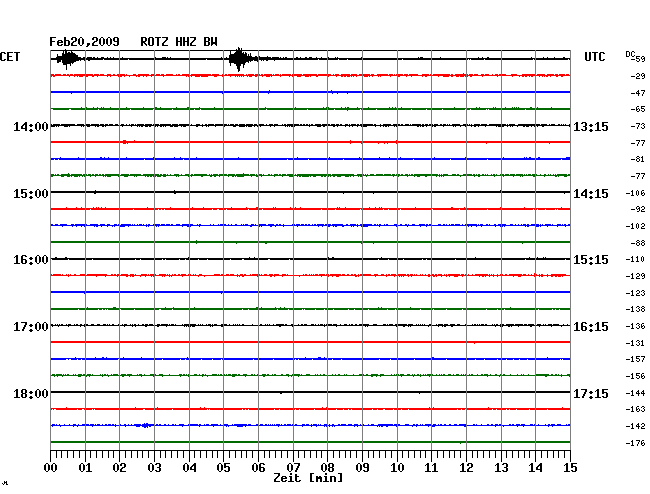The height and width of the screenshot is (494, 650).
Task: Click the CET timezone label
Action: click(10, 57)
